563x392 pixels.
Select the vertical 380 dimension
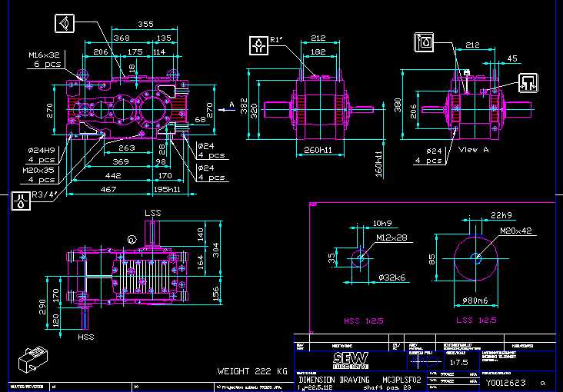coord(398,105)
